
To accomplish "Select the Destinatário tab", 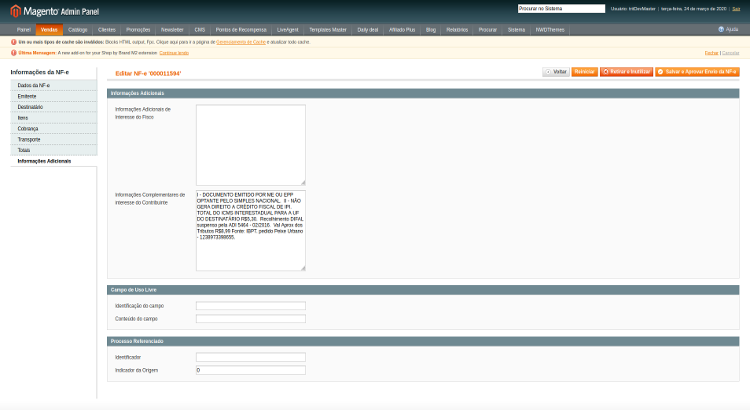I will click(x=54, y=107).
